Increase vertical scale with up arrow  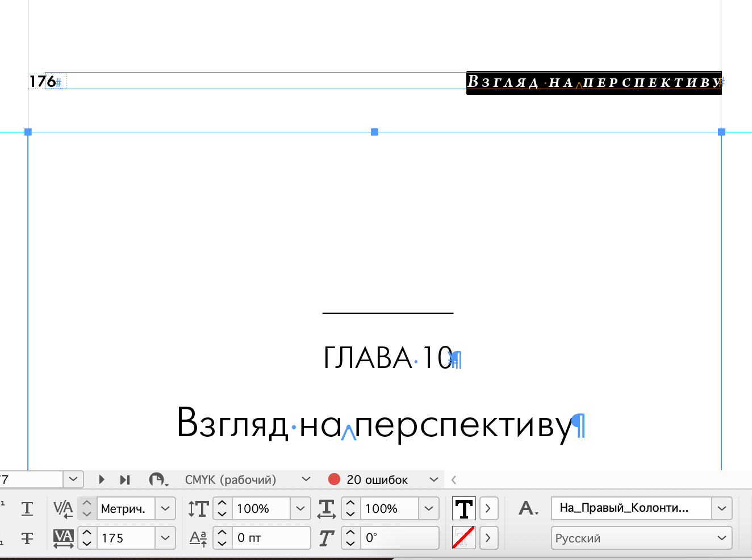(222, 503)
